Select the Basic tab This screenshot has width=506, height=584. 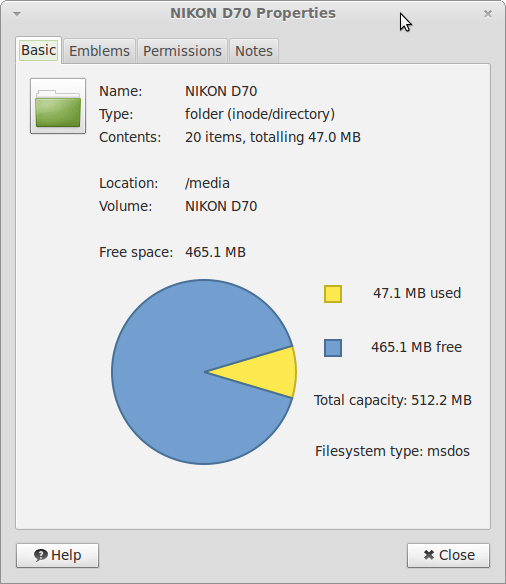pos(39,50)
